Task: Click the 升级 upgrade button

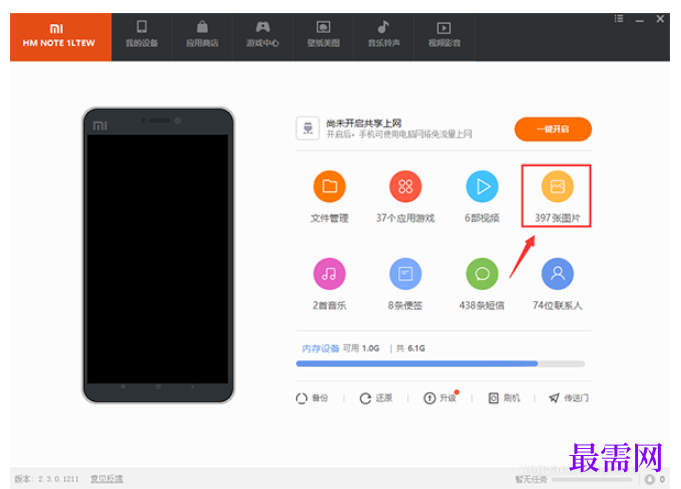Action: (x=440, y=397)
